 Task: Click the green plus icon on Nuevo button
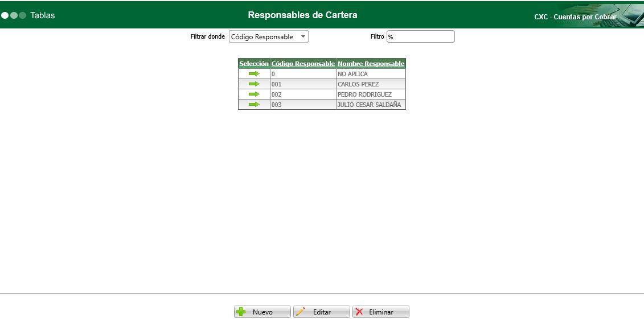click(x=241, y=311)
